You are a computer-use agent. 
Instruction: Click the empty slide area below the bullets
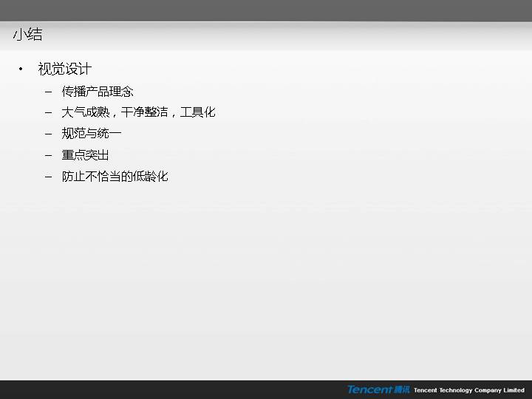[x=266, y=281]
